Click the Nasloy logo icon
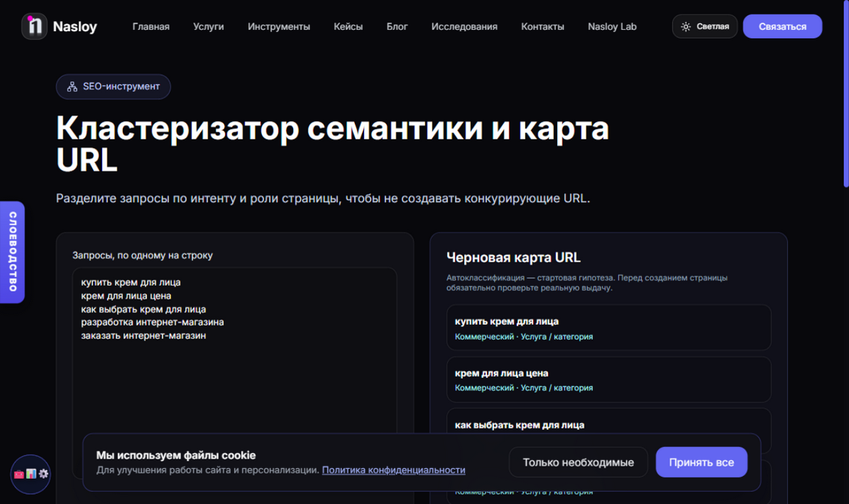Viewport: 849px width, 504px height. (34, 27)
